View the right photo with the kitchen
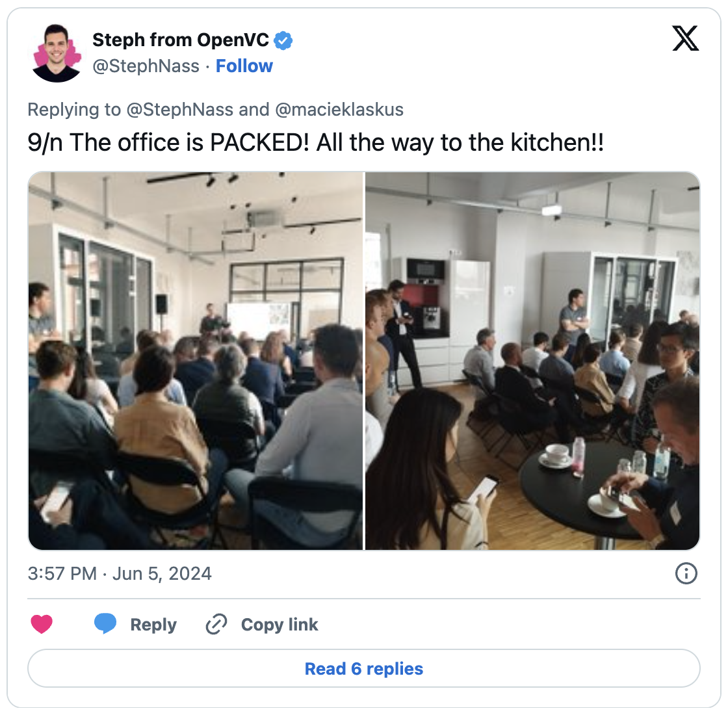 pyautogui.click(x=532, y=361)
